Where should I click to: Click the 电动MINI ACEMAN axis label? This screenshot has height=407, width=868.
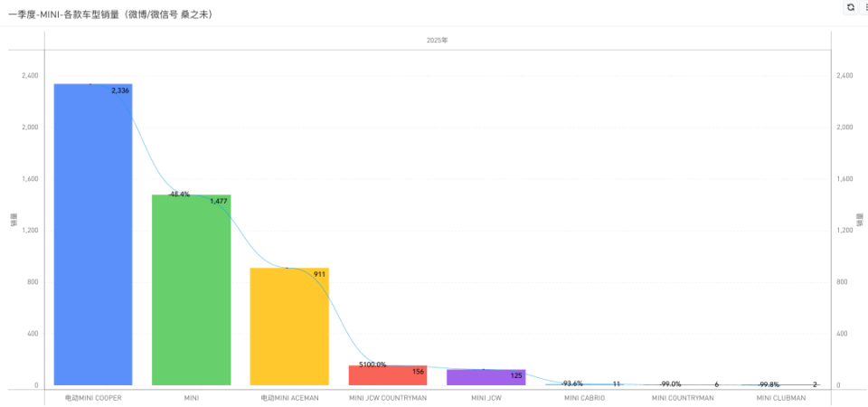click(x=289, y=398)
